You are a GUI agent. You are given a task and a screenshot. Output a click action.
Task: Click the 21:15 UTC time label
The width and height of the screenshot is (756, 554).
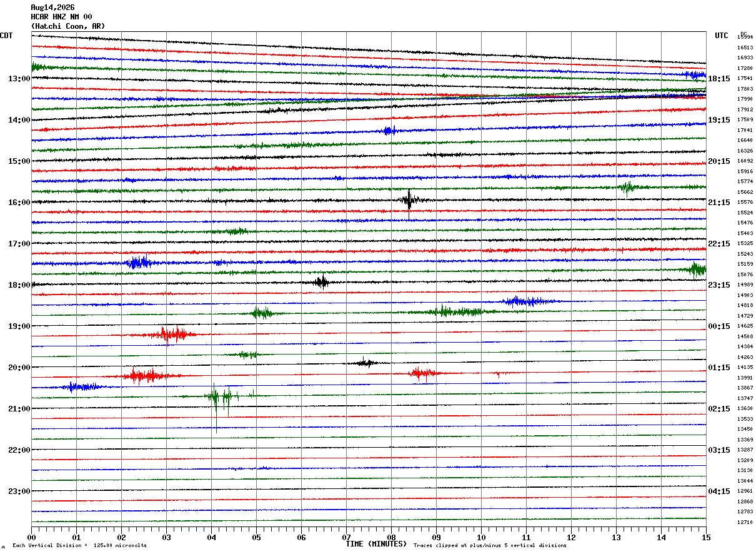(719, 203)
